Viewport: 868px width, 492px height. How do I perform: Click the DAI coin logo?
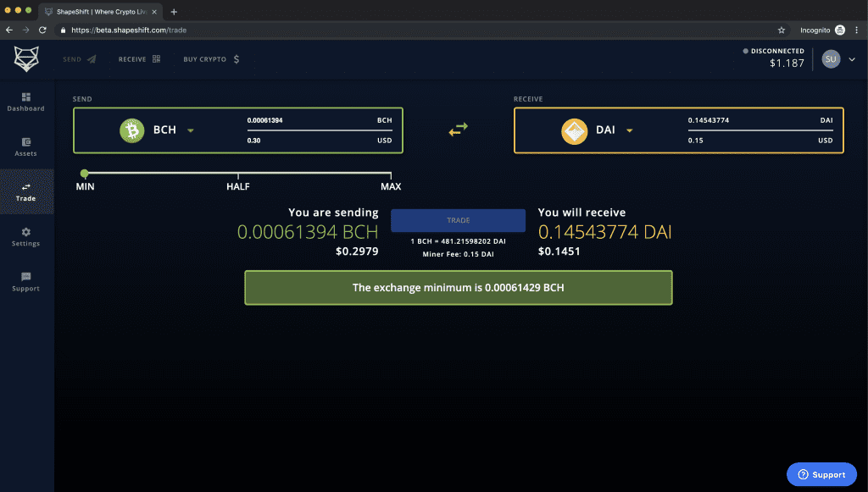(574, 131)
